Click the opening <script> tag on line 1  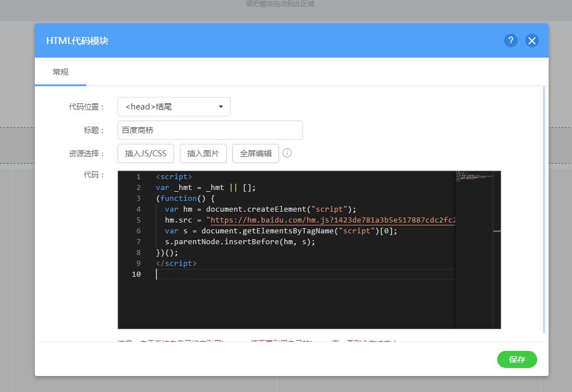pos(174,177)
